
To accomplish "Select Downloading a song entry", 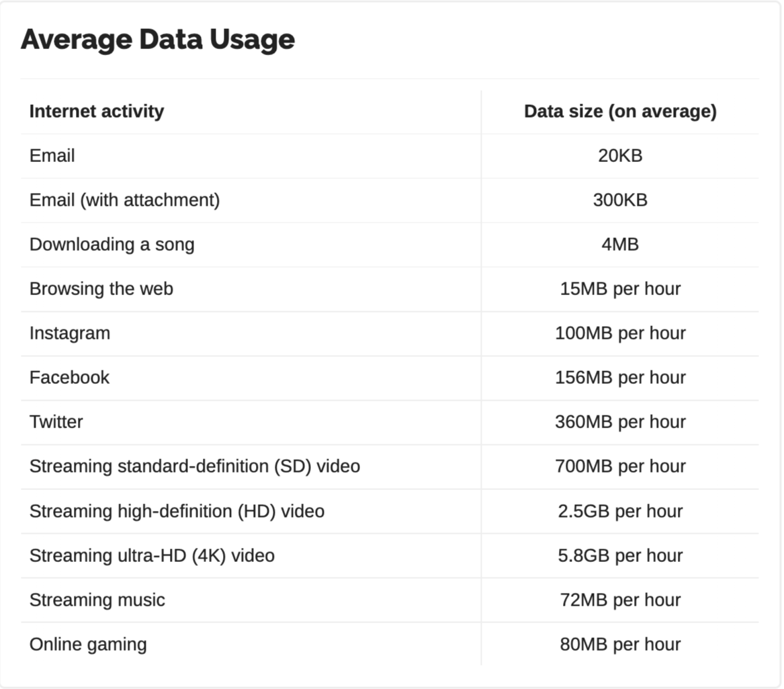I will click(x=112, y=245).
